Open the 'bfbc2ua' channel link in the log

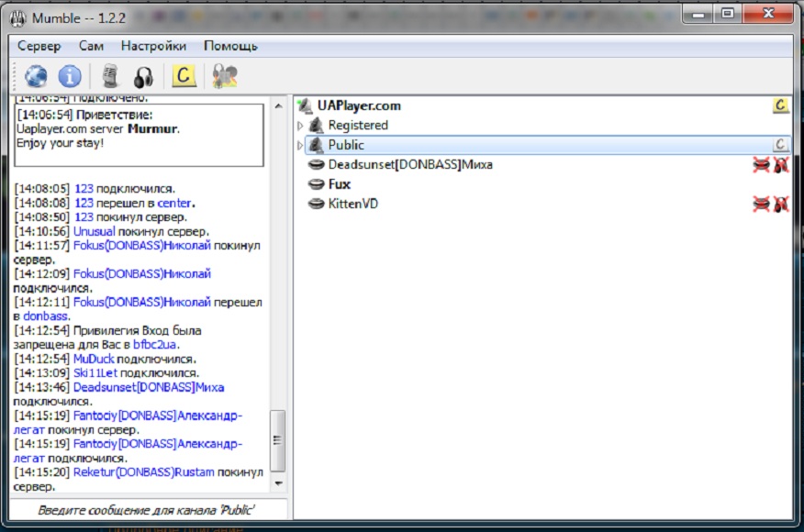click(155, 344)
